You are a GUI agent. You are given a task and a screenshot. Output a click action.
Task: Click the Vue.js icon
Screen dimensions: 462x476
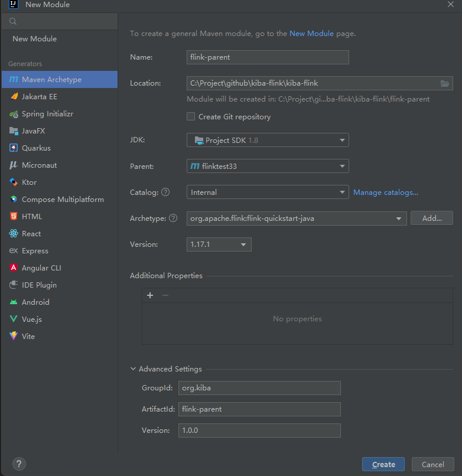click(x=14, y=319)
